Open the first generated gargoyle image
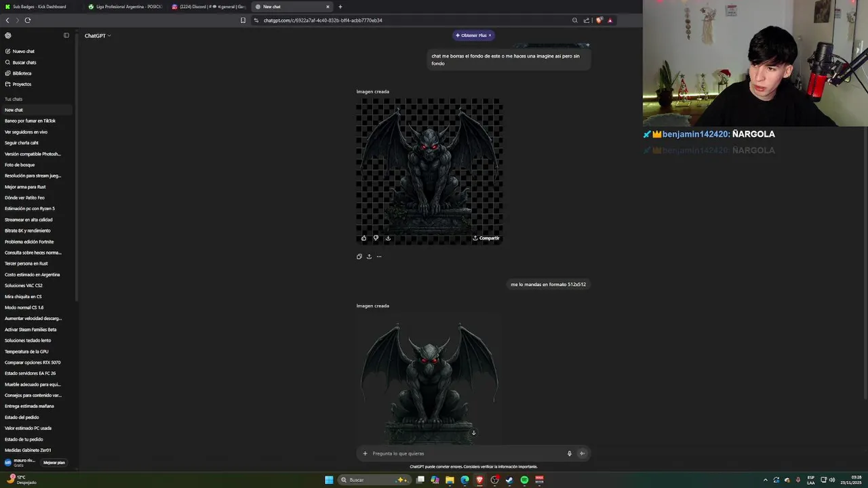The image size is (868, 488). [x=429, y=171]
